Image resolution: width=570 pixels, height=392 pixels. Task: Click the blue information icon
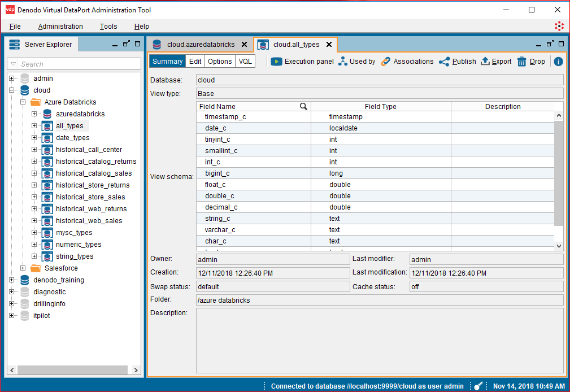point(558,62)
